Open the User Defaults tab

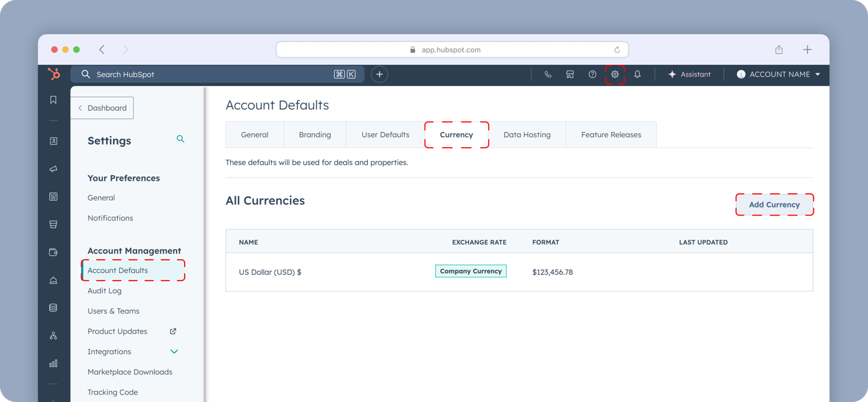click(385, 135)
